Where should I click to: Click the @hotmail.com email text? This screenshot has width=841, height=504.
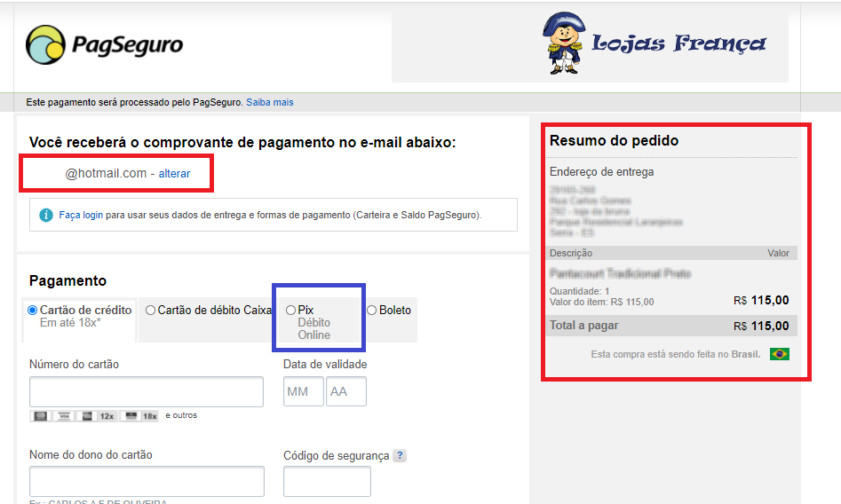click(106, 173)
